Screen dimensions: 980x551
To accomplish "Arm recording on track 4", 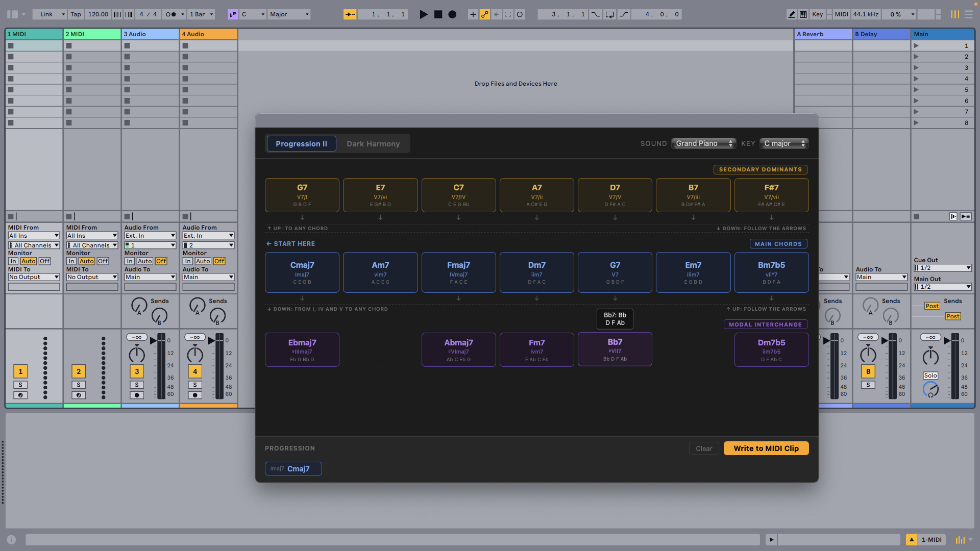I will pos(195,395).
